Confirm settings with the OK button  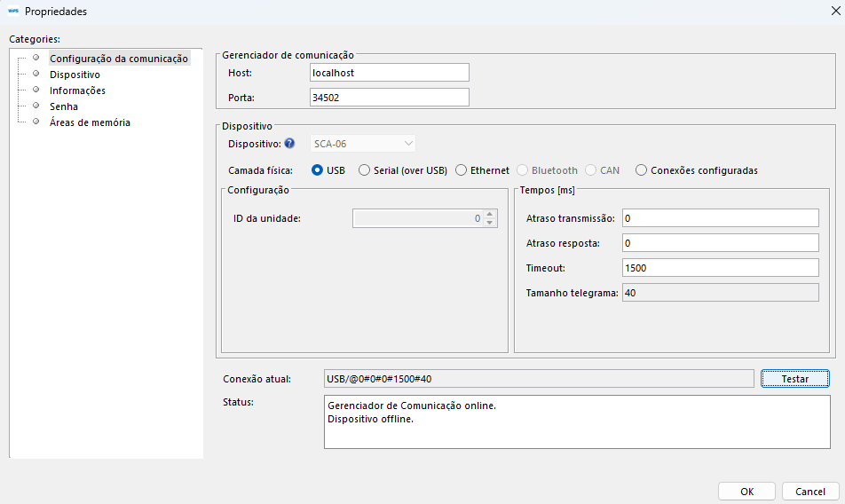pos(746,492)
